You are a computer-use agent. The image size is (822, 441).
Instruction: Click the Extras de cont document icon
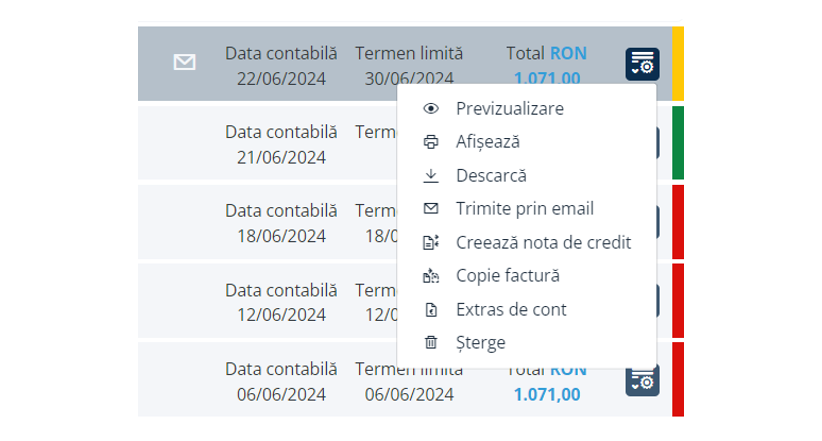(431, 309)
